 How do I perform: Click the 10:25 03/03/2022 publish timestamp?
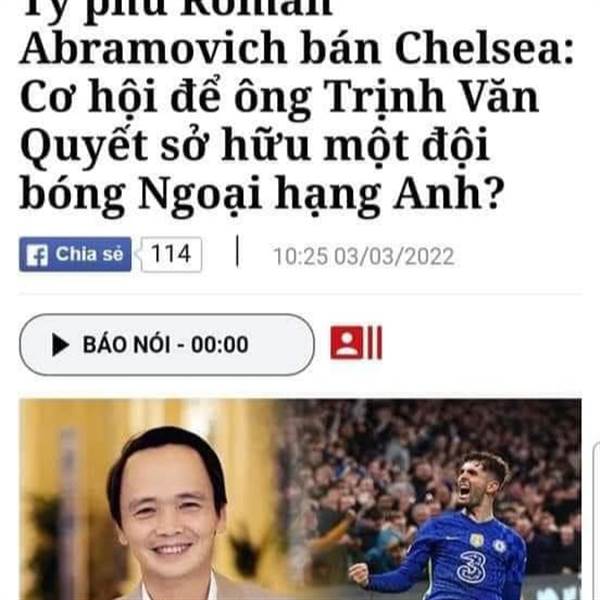[x=364, y=256]
